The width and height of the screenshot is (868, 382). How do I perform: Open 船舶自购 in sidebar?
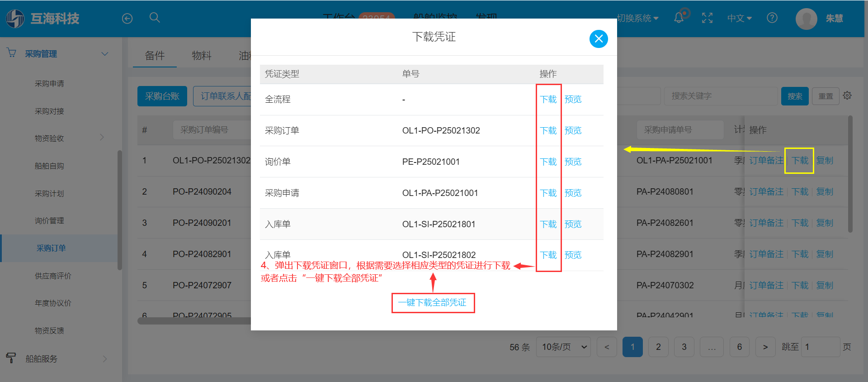tap(49, 166)
